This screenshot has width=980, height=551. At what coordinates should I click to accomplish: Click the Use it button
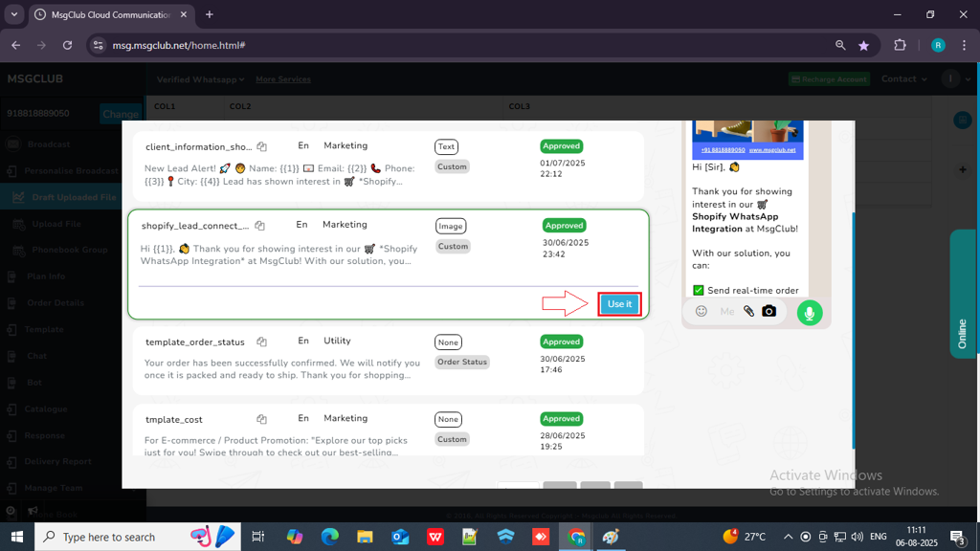619,303
